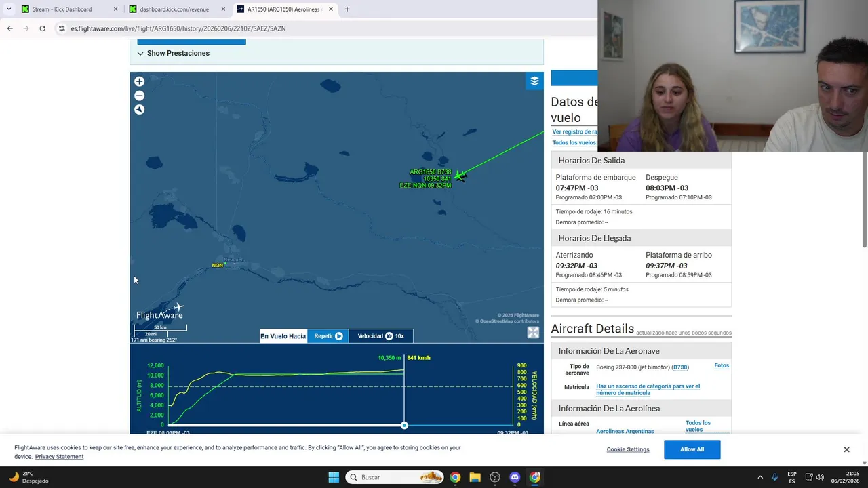Reset map orientation with compass button
Image resolution: width=868 pixels, height=488 pixels.
(139, 110)
